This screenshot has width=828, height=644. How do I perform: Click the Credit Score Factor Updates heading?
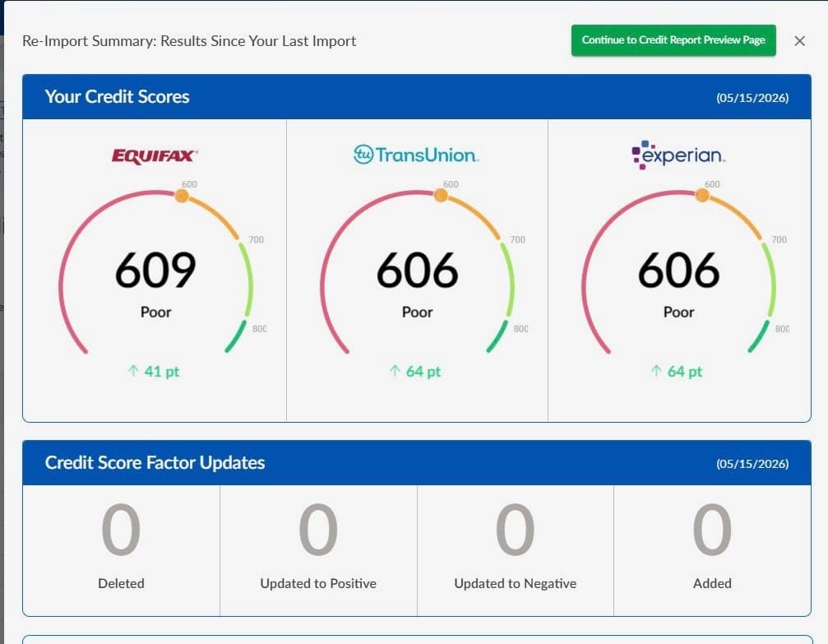pyautogui.click(x=155, y=463)
